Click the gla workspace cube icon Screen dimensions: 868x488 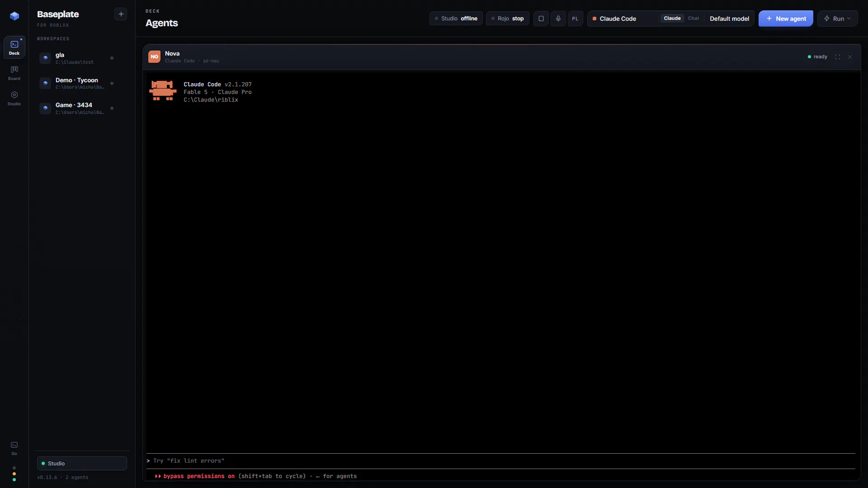45,58
